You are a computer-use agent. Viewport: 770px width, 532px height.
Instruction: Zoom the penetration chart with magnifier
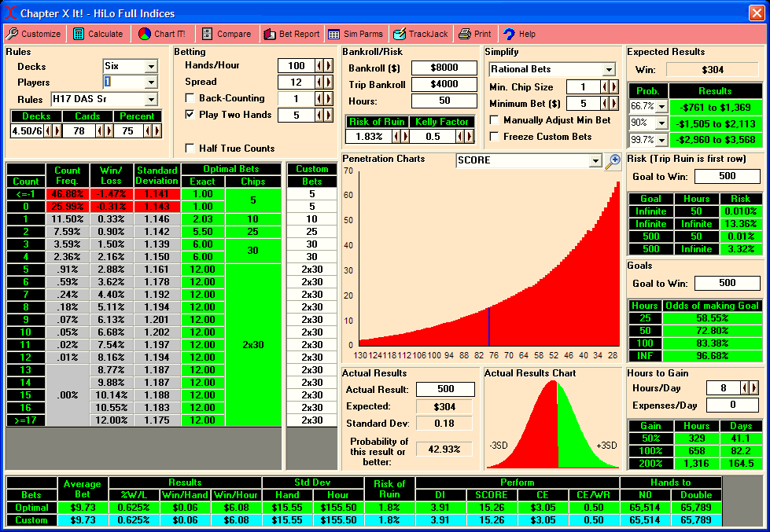tap(613, 161)
